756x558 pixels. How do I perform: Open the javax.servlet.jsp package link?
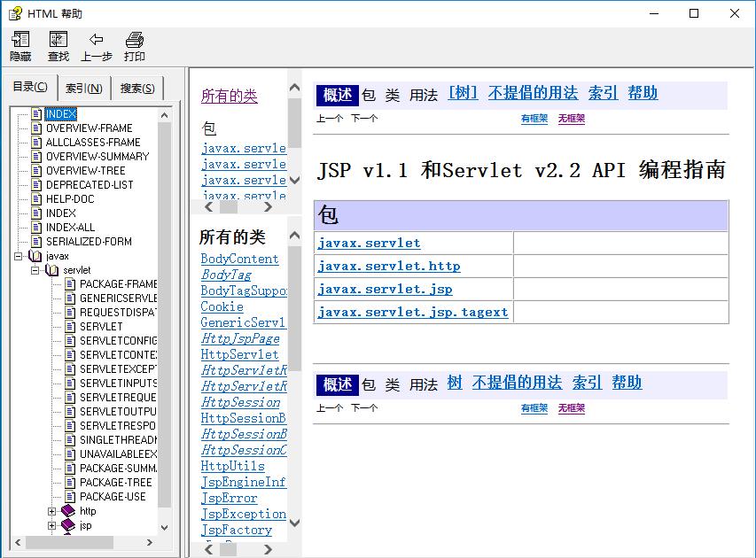(385, 289)
